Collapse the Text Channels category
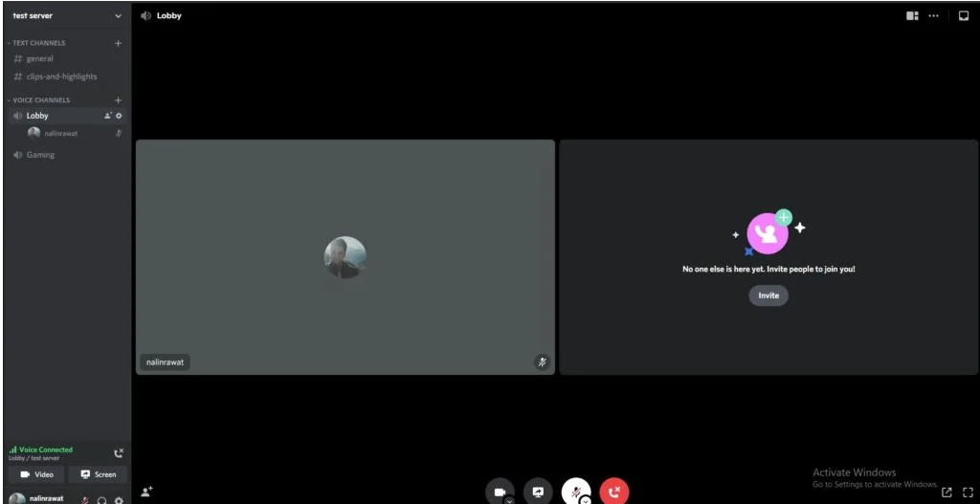This screenshot has width=980, height=504. pyautogui.click(x=38, y=43)
